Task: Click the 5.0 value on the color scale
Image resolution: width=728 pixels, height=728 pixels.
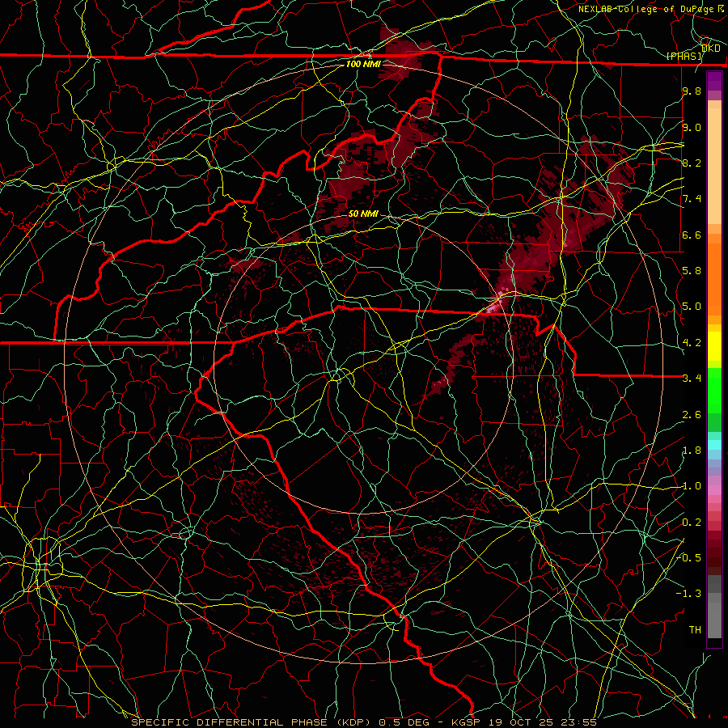Action: (x=692, y=307)
